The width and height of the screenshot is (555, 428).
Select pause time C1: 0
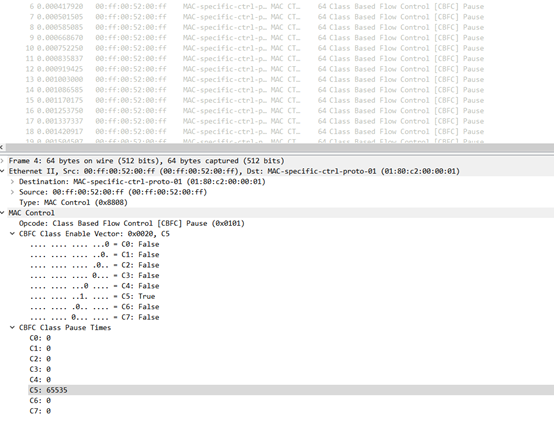pyautogui.click(x=40, y=348)
